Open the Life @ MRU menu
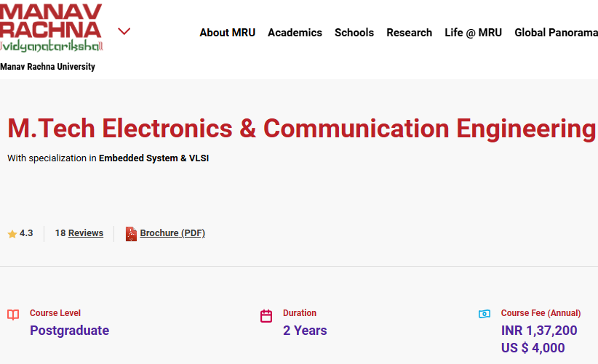Screen dimensions: 598x364 click(474, 33)
